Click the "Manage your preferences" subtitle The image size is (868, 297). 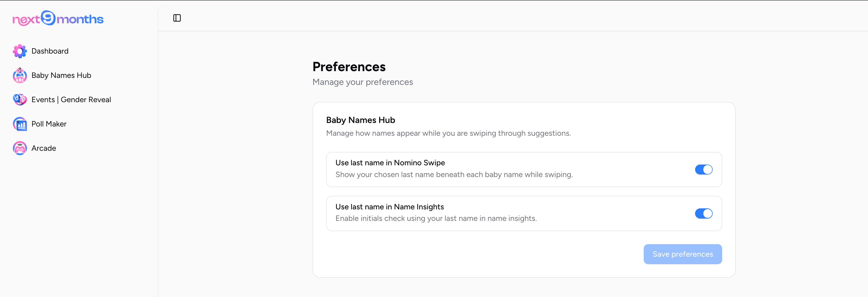(x=363, y=82)
